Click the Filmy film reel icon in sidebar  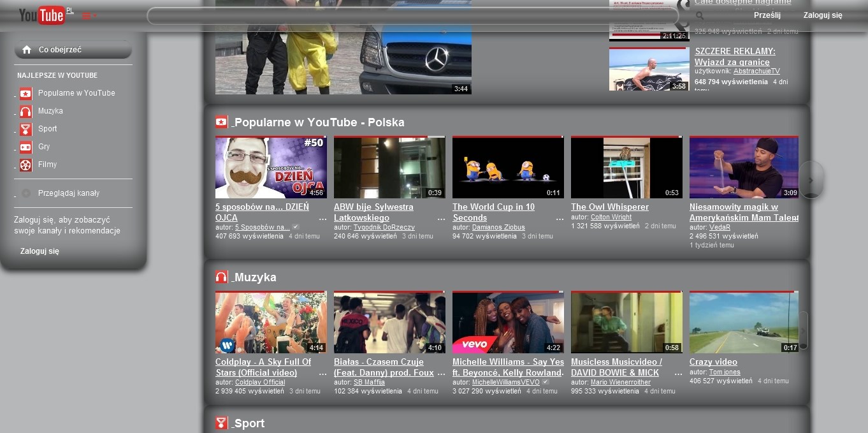click(x=25, y=165)
